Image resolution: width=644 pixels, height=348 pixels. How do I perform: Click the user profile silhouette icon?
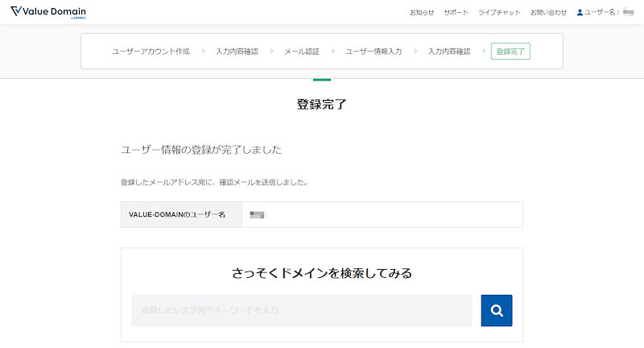point(579,12)
